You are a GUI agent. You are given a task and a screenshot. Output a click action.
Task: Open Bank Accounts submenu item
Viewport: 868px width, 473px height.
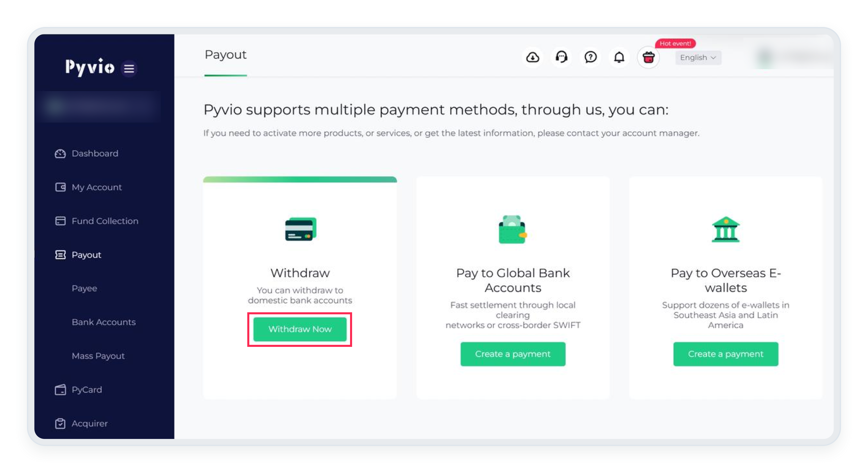104,322
